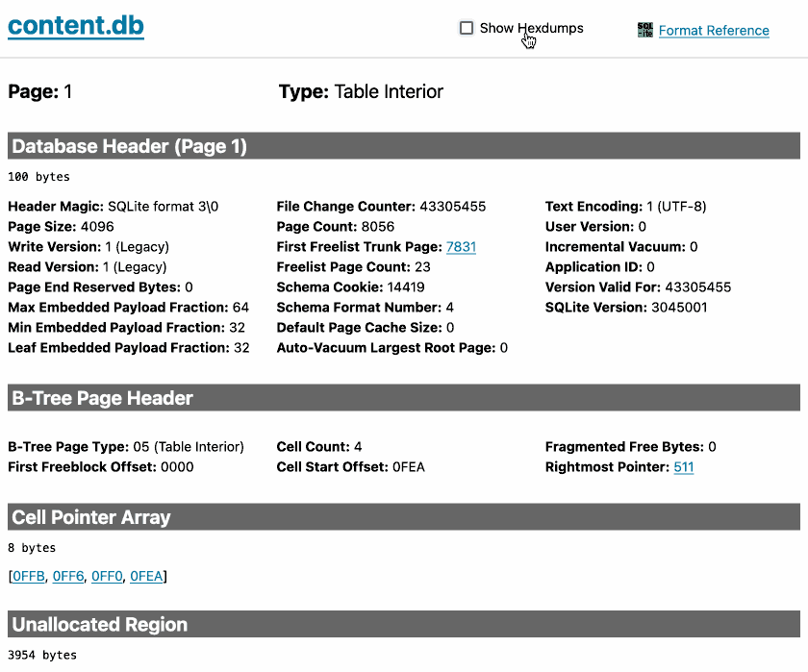Enable the Show Hexdumps checkbox
The image size is (808, 672).
pyautogui.click(x=467, y=28)
